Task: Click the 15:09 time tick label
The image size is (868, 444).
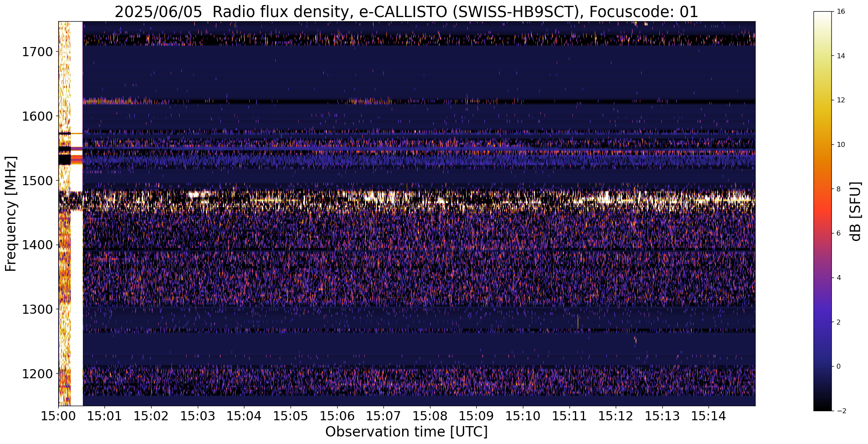Action: (x=476, y=416)
